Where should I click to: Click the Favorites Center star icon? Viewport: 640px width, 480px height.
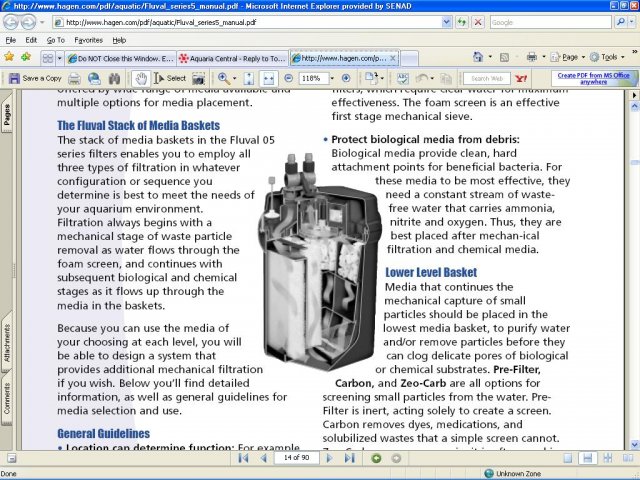[x=9, y=57]
